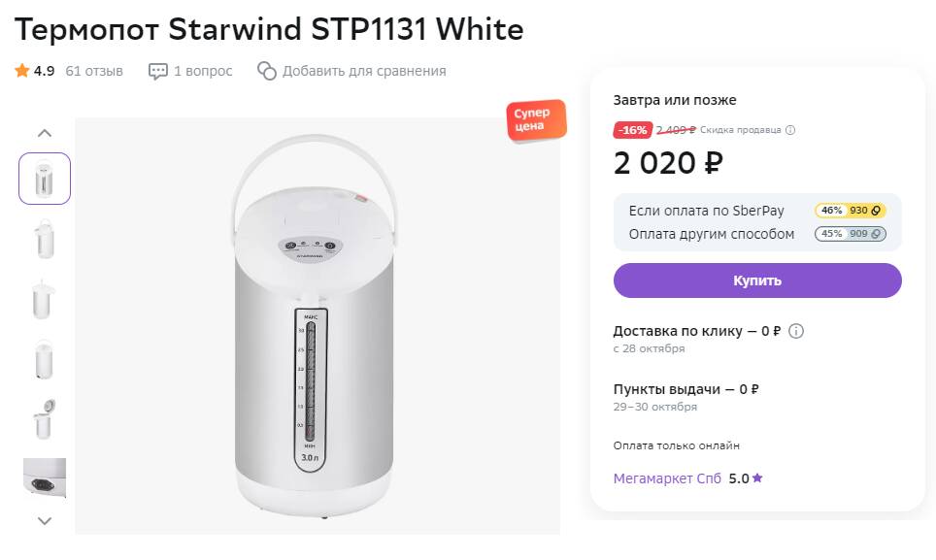The height and width of the screenshot is (560, 936).
Task: Click the red -16% discount badge
Action: 633,130
